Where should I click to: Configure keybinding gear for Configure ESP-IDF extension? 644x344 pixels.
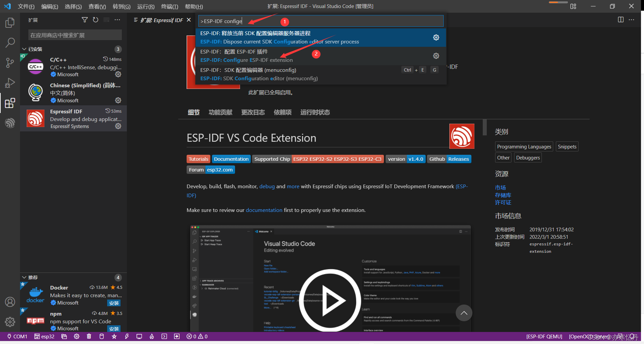(x=436, y=56)
